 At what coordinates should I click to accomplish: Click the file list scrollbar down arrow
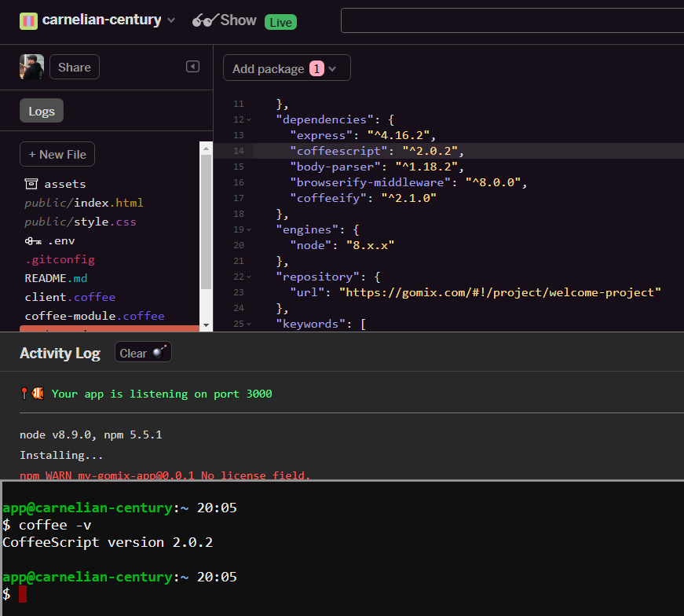click(206, 325)
